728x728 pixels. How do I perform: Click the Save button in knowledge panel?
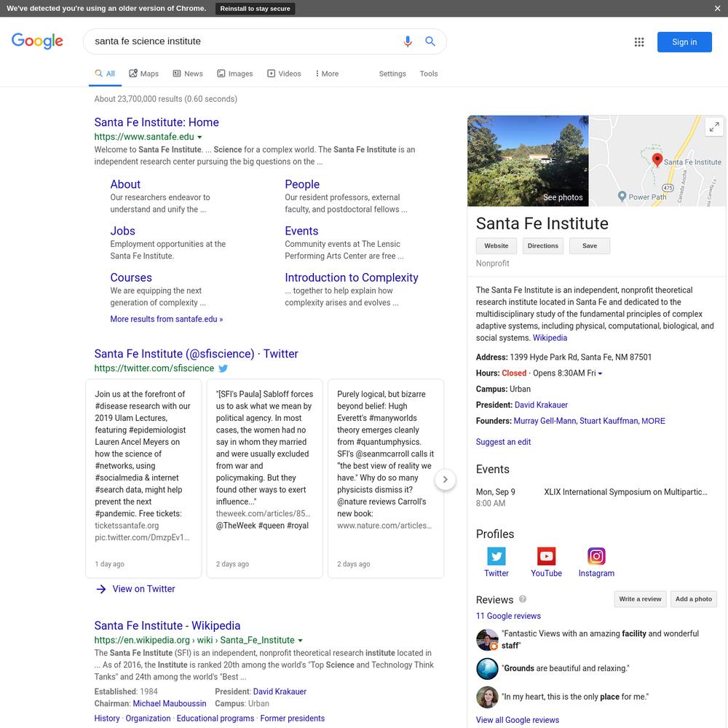point(590,245)
